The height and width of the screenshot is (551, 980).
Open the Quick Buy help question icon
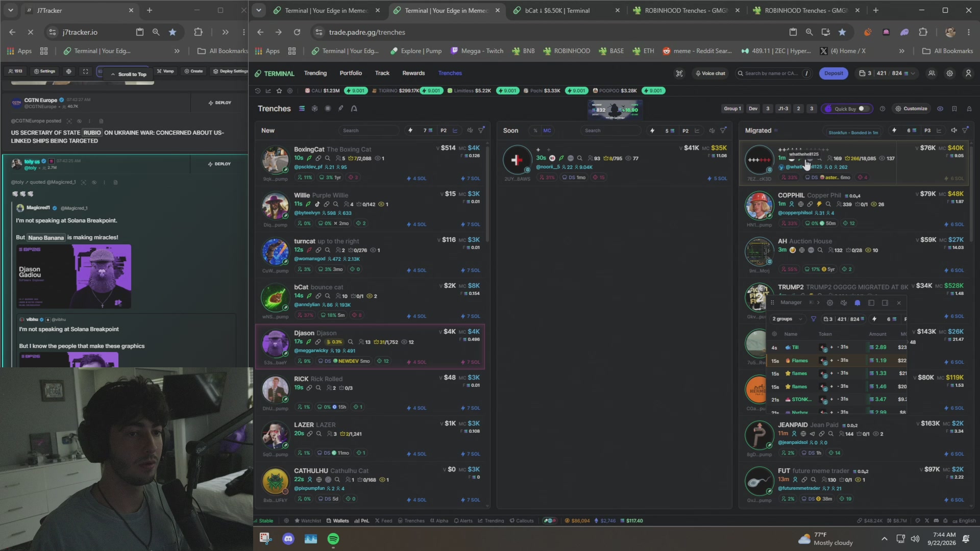coord(883,109)
